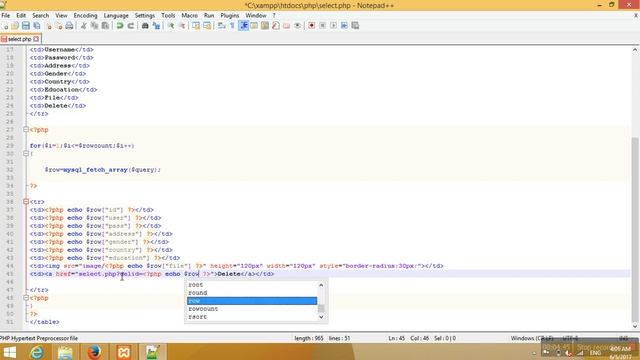Undo the last edit with the green arrow
This screenshot has height=360, width=640.
point(120,26)
